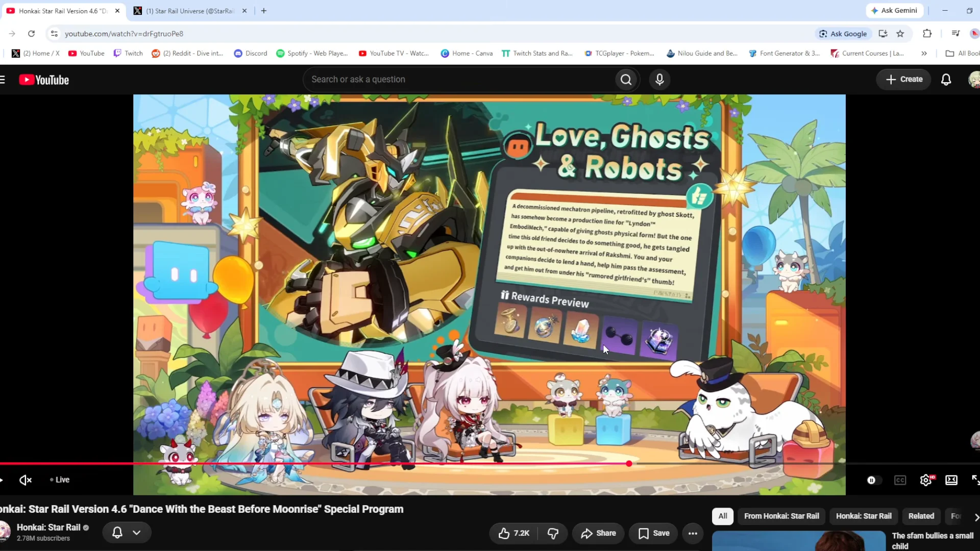Image resolution: width=980 pixels, height=551 pixels.
Task: Go forward in browser history
Action: pos(12,34)
